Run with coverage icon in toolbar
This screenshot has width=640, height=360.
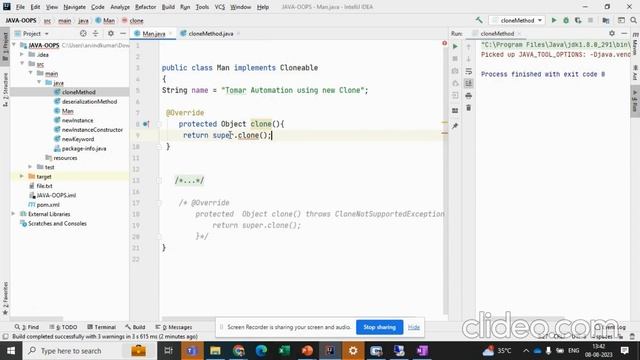click(578, 20)
